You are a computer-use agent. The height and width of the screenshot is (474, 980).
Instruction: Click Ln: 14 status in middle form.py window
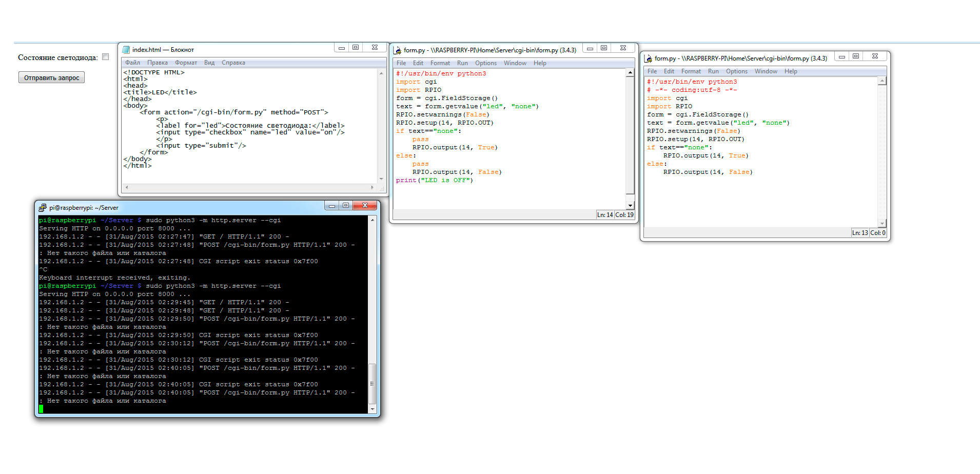click(x=605, y=215)
